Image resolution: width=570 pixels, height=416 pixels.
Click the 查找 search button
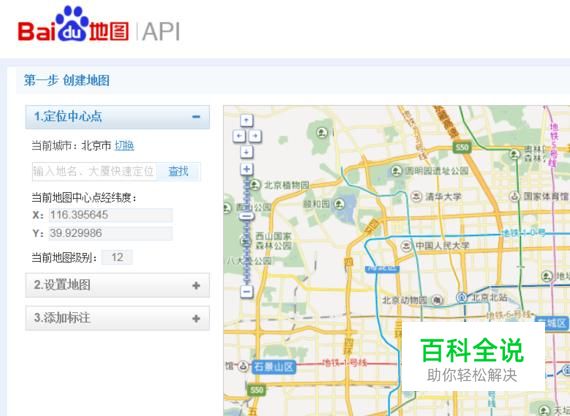click(178, 171)
